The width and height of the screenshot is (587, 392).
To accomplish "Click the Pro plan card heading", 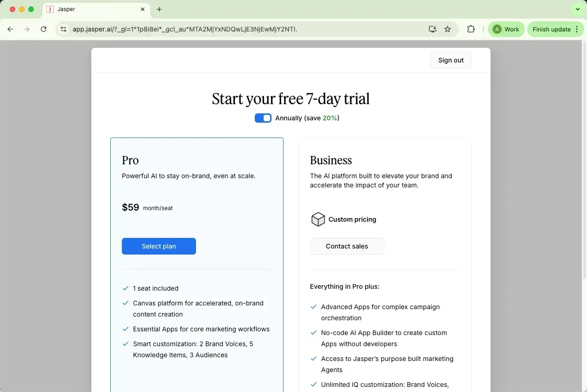I will (x=130, y=160).
